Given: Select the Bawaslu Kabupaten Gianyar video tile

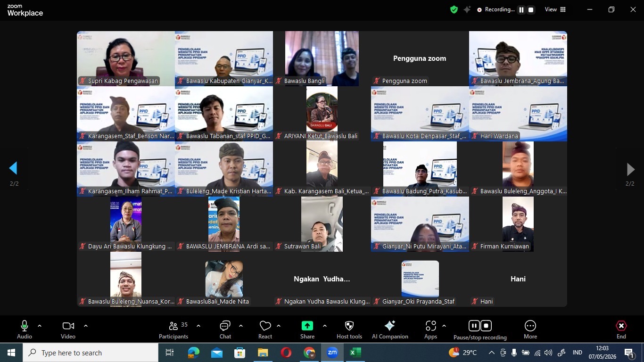Looking at the screenshot, I should tap(224, 58).
